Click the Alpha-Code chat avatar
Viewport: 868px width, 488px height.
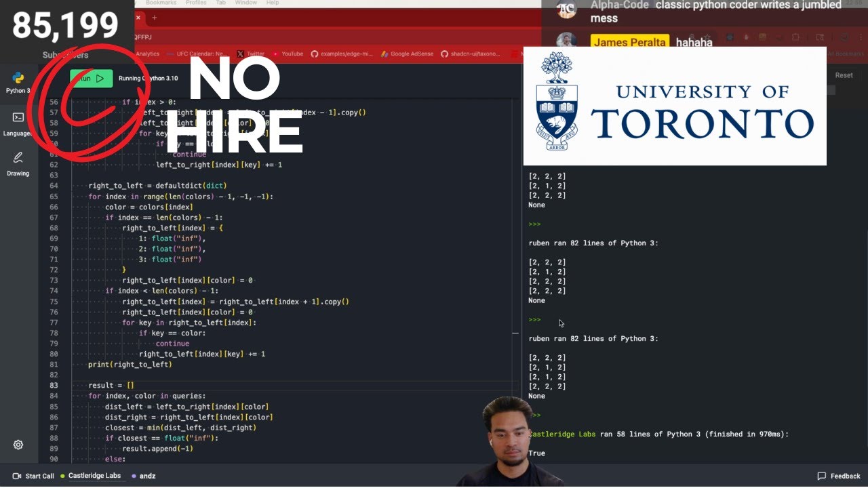point(566,9)
